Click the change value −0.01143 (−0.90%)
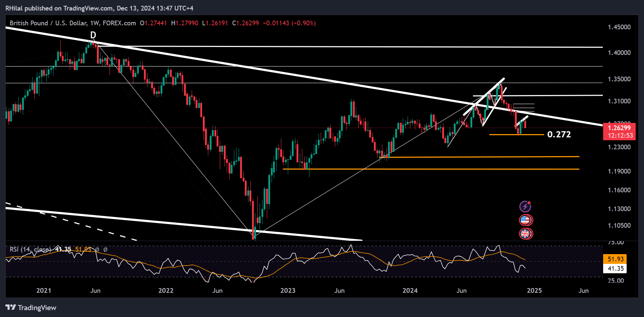This screenshot has height=317, width=644. (289, 23)
